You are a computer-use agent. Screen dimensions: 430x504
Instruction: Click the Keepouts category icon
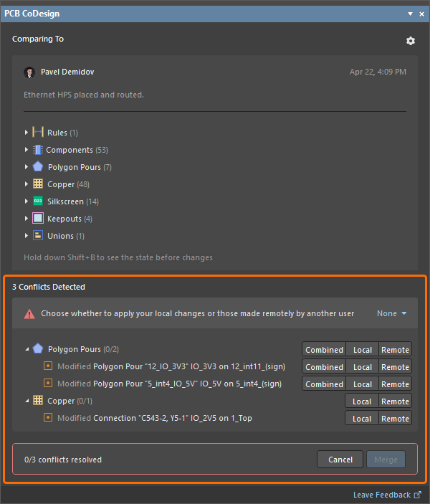coord(38,219)
